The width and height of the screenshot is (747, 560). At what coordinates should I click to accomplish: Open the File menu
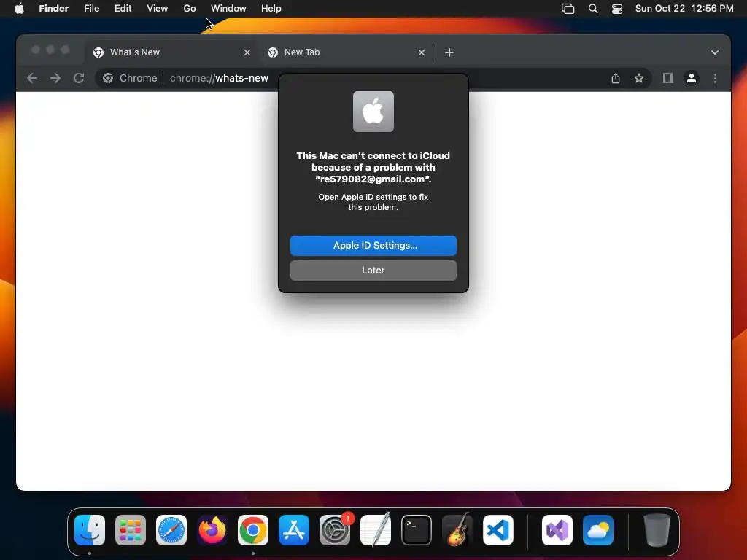tap(91, 9)
